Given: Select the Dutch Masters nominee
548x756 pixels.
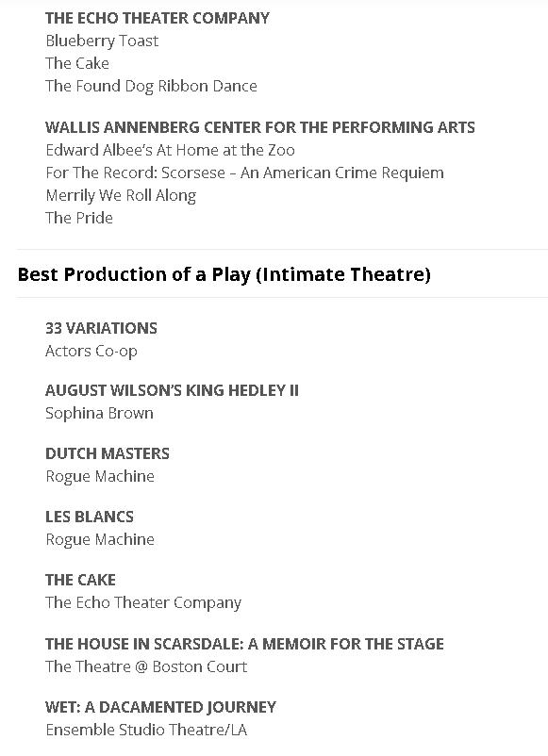Looking at the screenshot, I should click(x=108, y=453).
